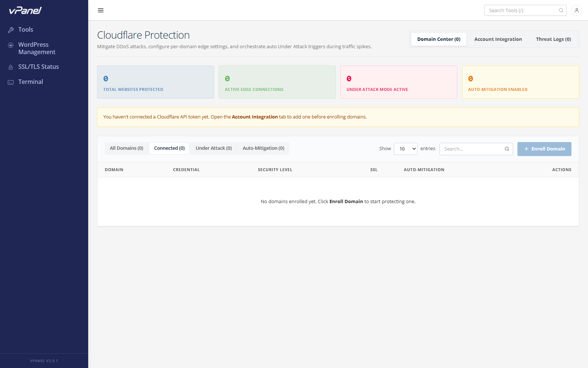Click the magnifier icon in domain search
The width and height of the screenshot is (588, 368).
click(507, 149)
